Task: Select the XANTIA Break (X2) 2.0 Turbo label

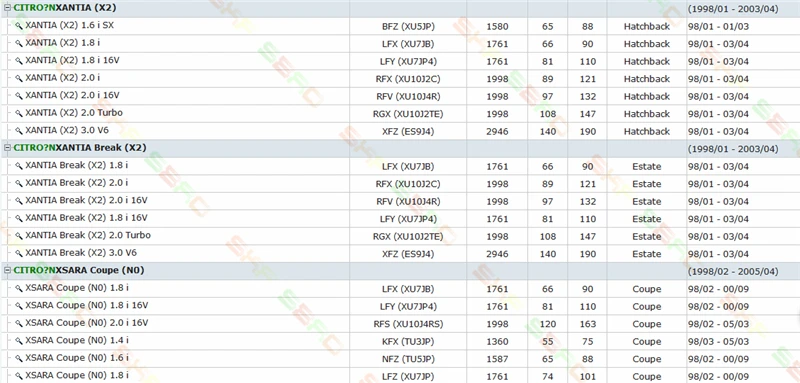Action: click(88, 236)
